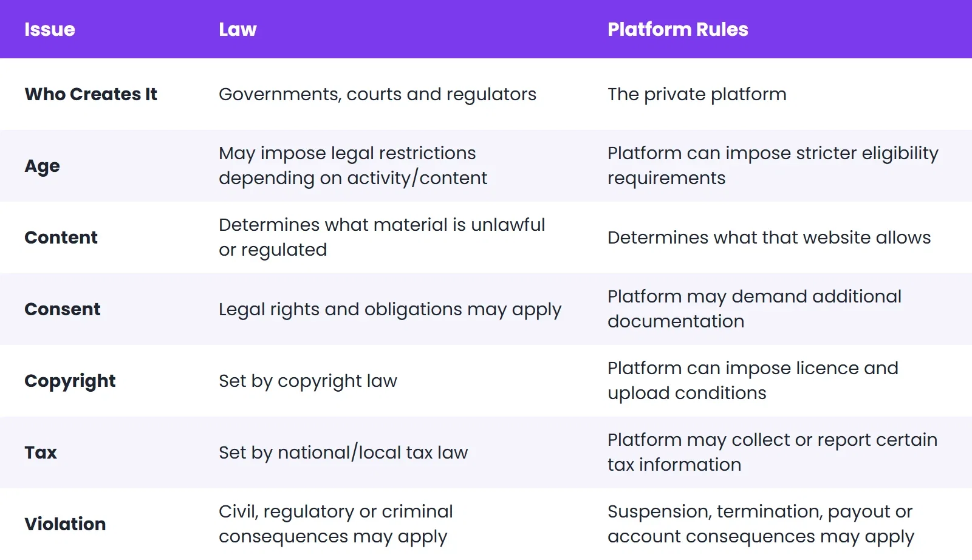Click the Issue column header
The width and height of the screenshot is (972, 560).
pos(50,29)
